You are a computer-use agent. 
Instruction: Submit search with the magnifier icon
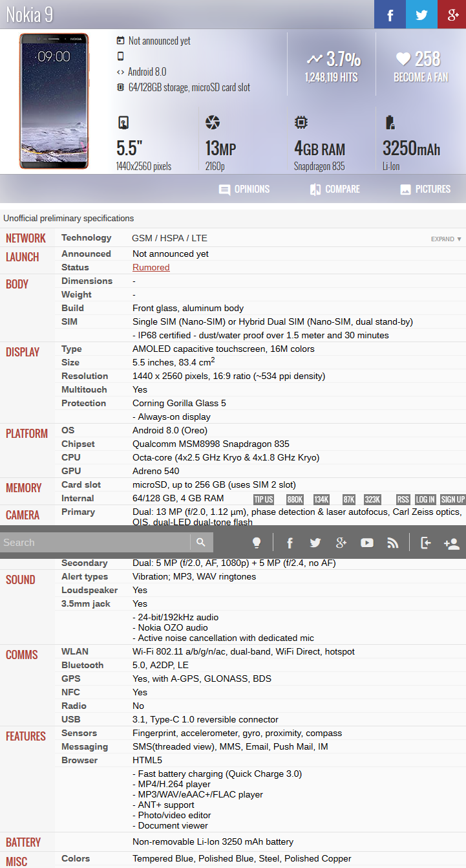click(x=201, y=542)
